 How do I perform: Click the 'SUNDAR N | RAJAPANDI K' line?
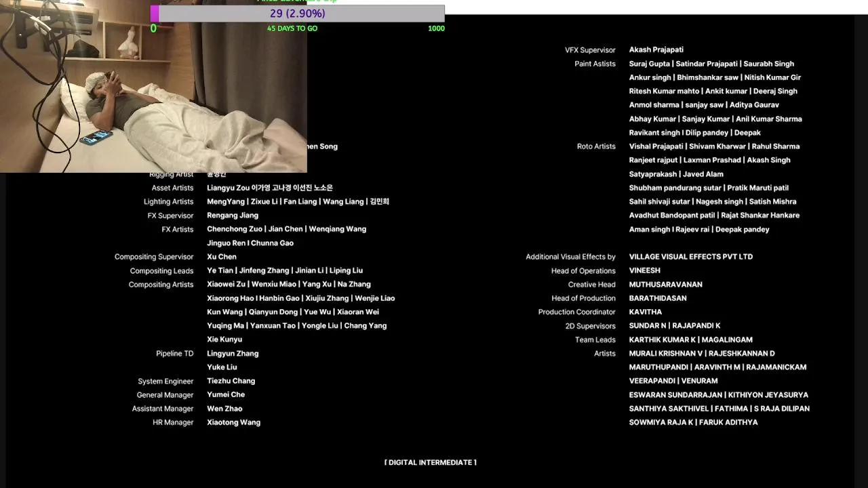click(x=675, y=326)
